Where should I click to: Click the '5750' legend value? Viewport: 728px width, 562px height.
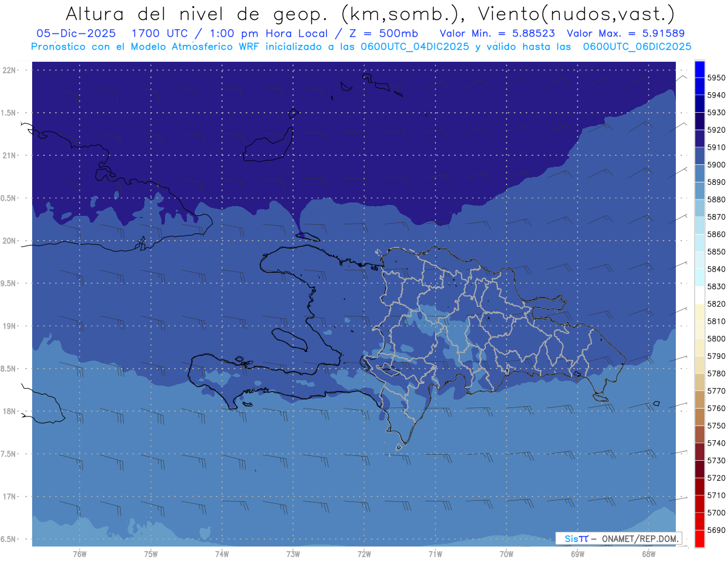click(716, 426)
